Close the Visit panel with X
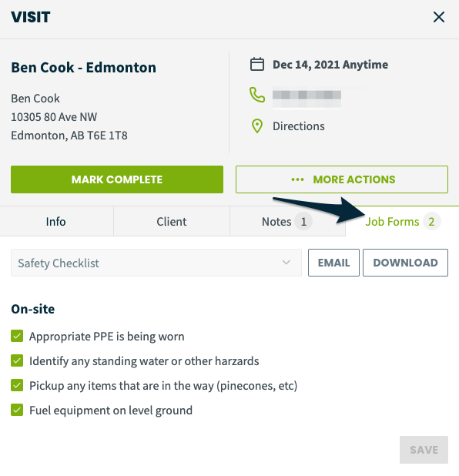 coord(439,17)
